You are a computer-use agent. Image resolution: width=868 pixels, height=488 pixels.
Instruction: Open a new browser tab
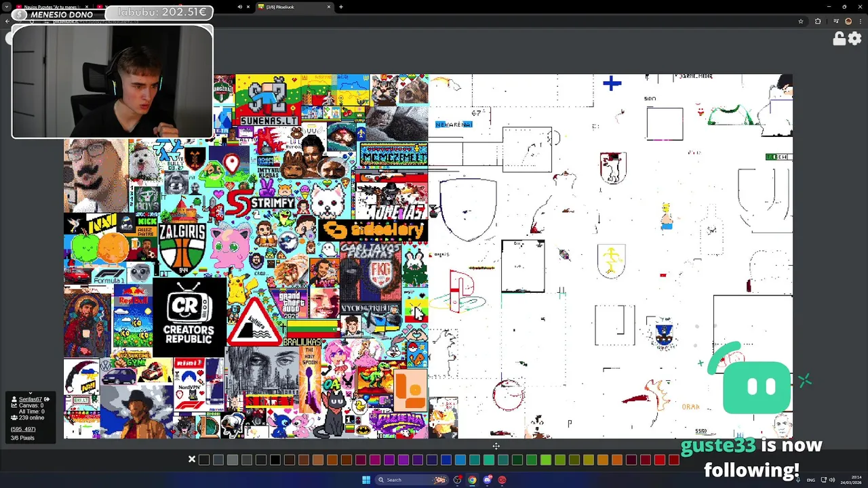click(x=341, y=7)
